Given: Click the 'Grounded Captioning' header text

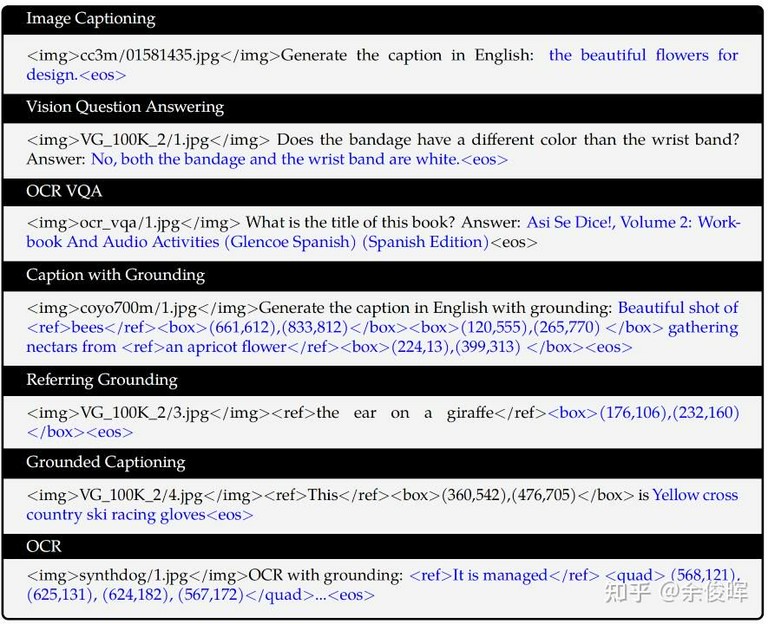Looking at the screenshot, I should (x=106, y=462).
